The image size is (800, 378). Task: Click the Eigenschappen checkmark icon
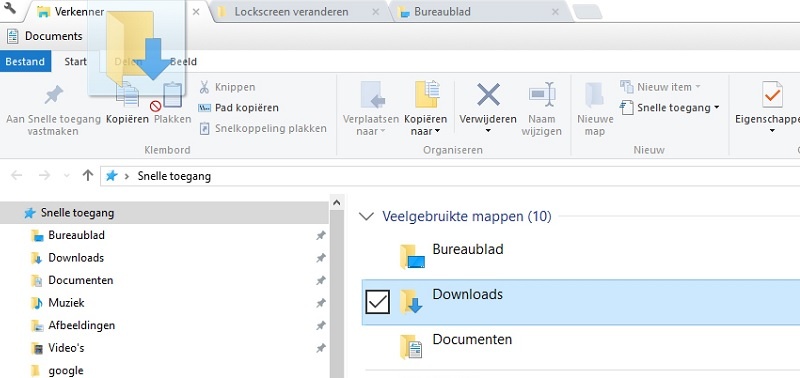(772, 95)
